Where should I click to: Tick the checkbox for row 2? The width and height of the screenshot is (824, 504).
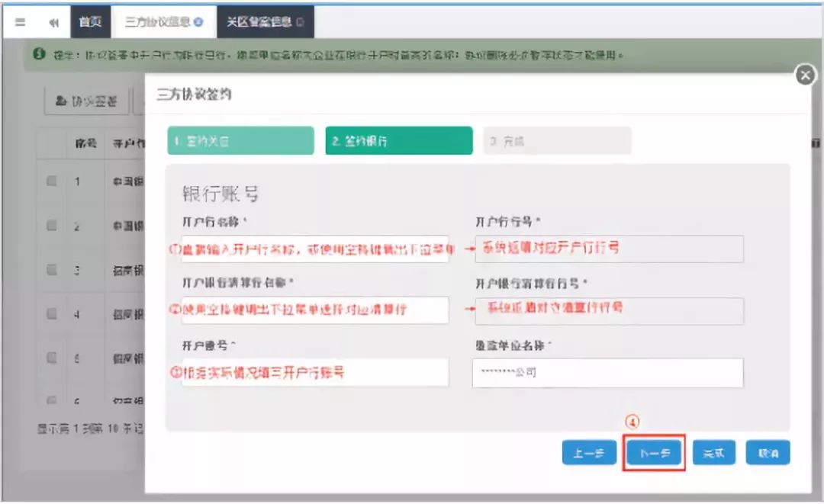52,226
